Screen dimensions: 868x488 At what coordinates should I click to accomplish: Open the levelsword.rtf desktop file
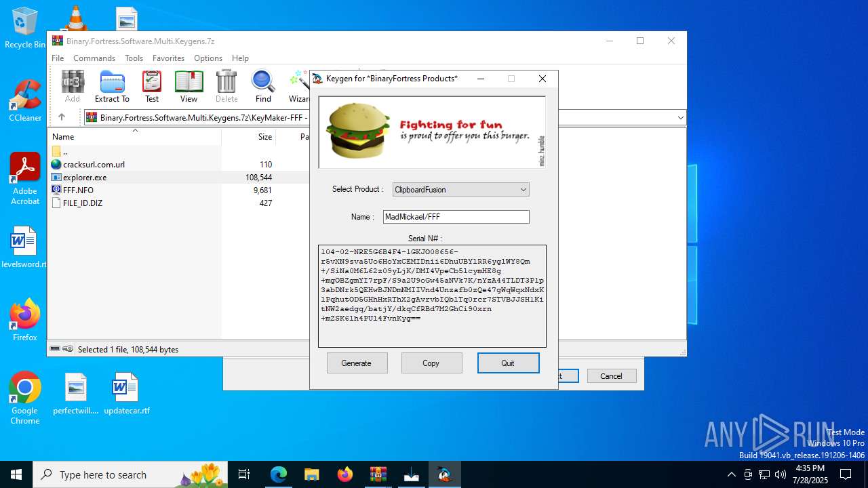click(24, 247)
